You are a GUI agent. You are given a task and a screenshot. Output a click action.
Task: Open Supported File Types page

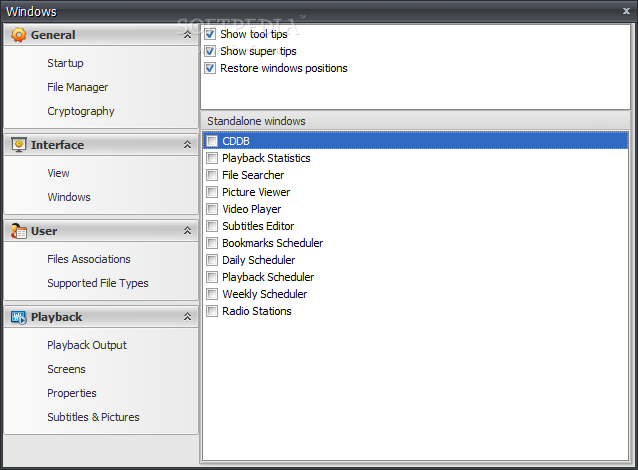coord(98,283)
